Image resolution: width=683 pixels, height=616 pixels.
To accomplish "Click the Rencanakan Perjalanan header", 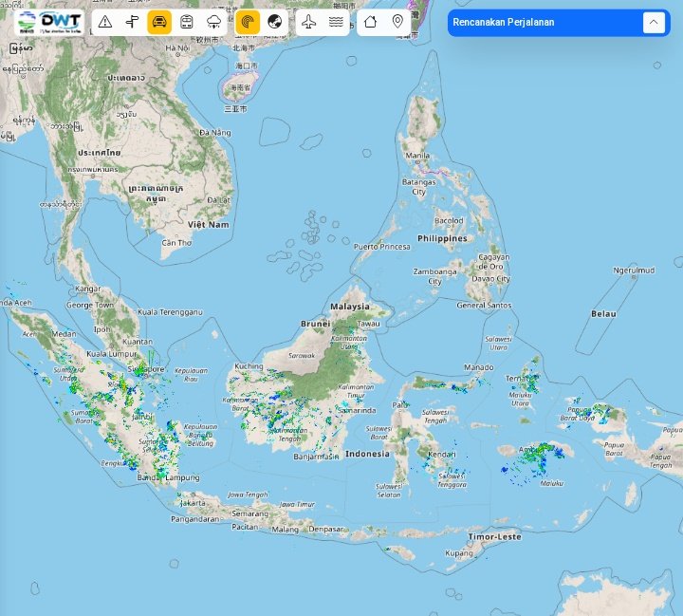I will click(504, 22).
